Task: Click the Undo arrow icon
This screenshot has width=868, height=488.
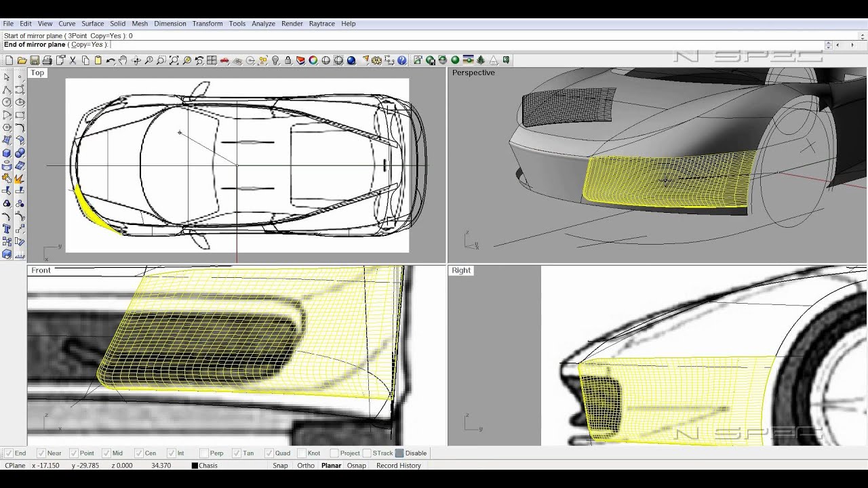Action: (110, 60)
